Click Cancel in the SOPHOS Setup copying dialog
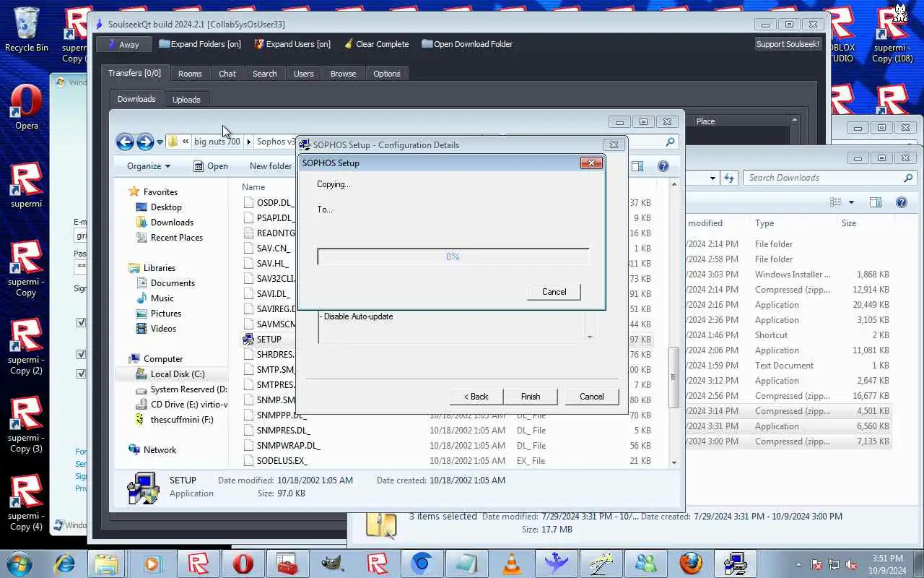Viewport: 924px width, 578px height. (x=554, y=292)
